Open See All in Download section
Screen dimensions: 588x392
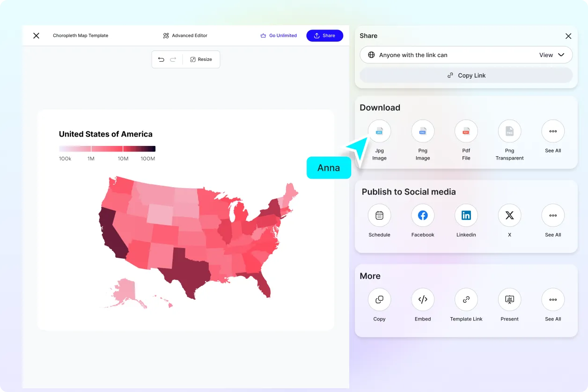(553, 131)
